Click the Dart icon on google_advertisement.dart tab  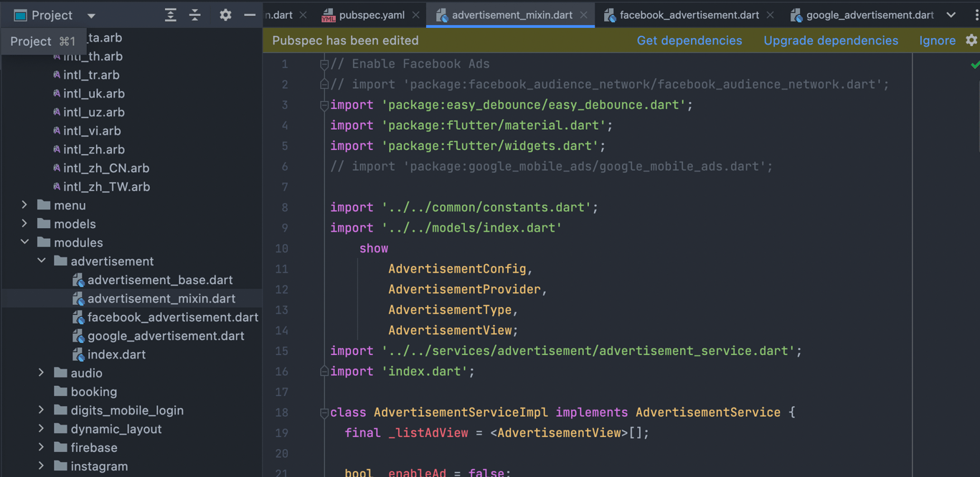pos(796,14)
